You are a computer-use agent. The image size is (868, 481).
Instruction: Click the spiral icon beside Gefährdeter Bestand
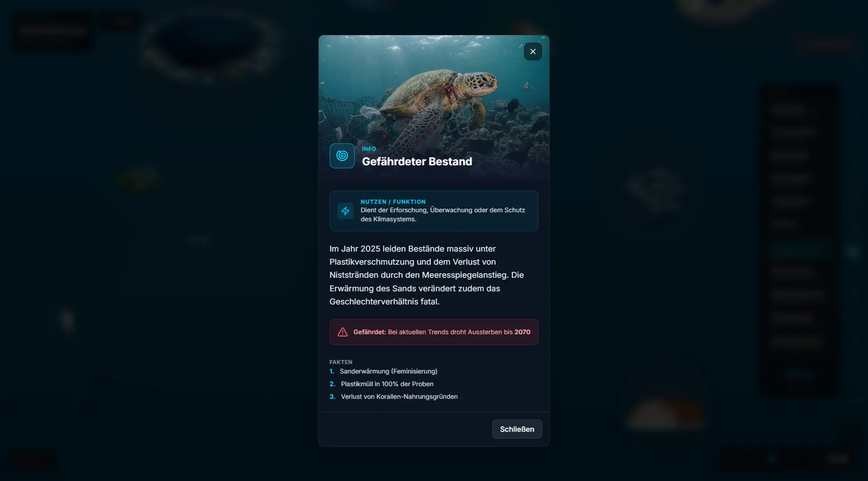click(x=342, y=156)
